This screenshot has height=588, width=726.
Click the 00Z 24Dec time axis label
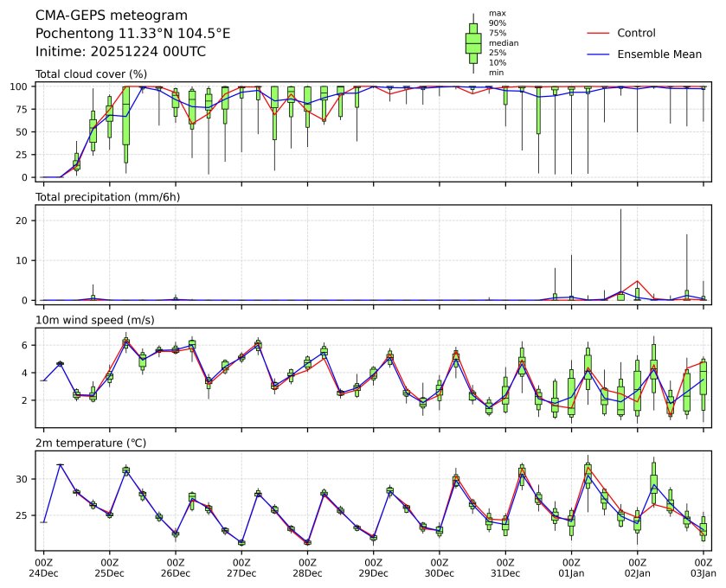pos(43,567)
